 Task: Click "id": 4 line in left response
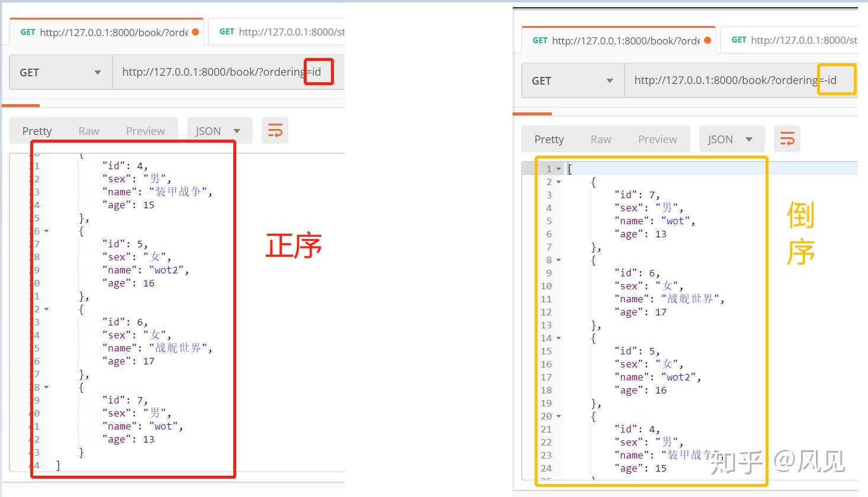point(125,166)
